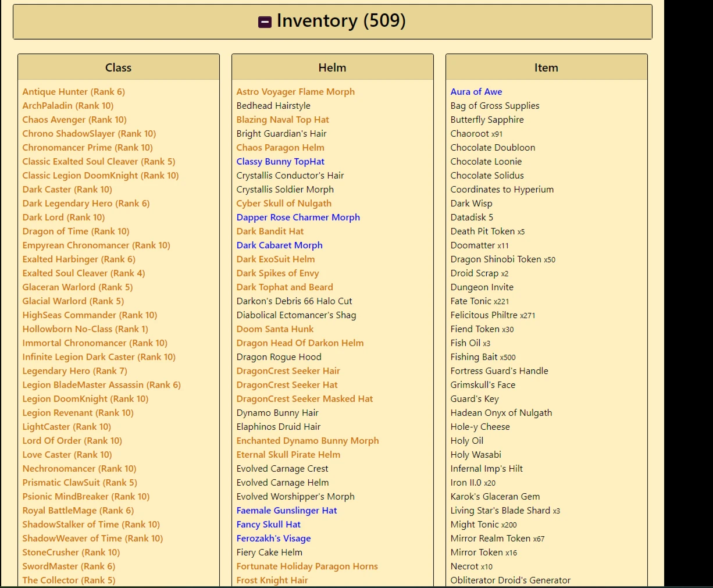Select the Helm column header
Viewport: 713px width, 588px height.
tap(333, 67)
